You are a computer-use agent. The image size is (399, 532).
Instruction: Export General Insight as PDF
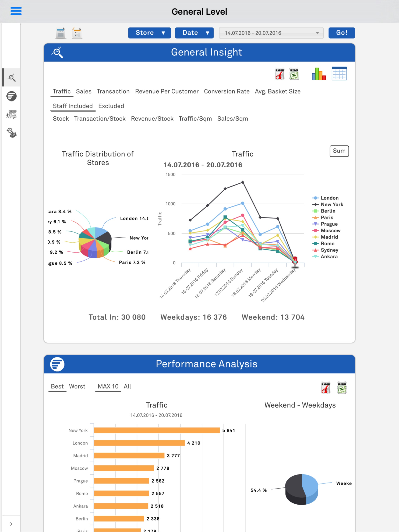click(x=280, y=74)
